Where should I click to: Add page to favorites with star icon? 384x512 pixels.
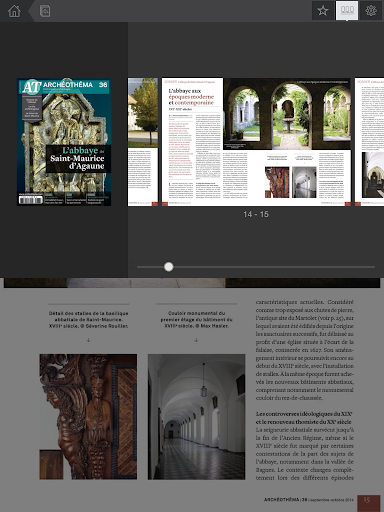tap(323, 11)
